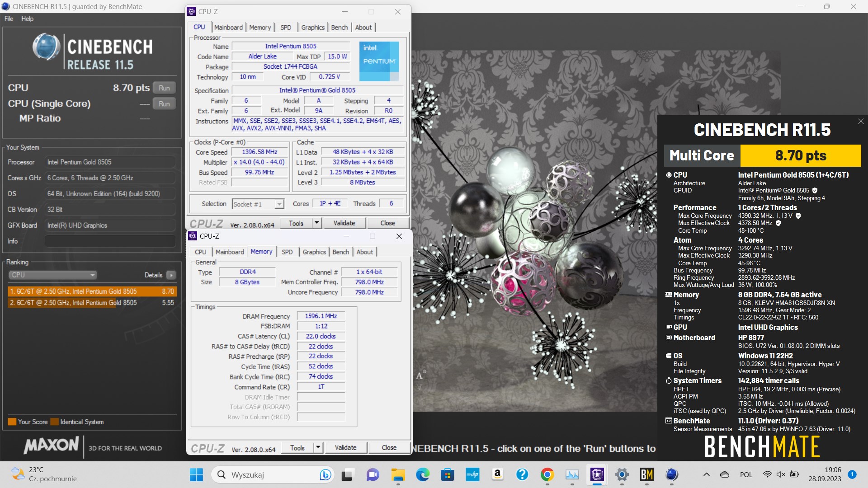
Task: Click Close button in top CPU-Z window
Action: point(388,223)
